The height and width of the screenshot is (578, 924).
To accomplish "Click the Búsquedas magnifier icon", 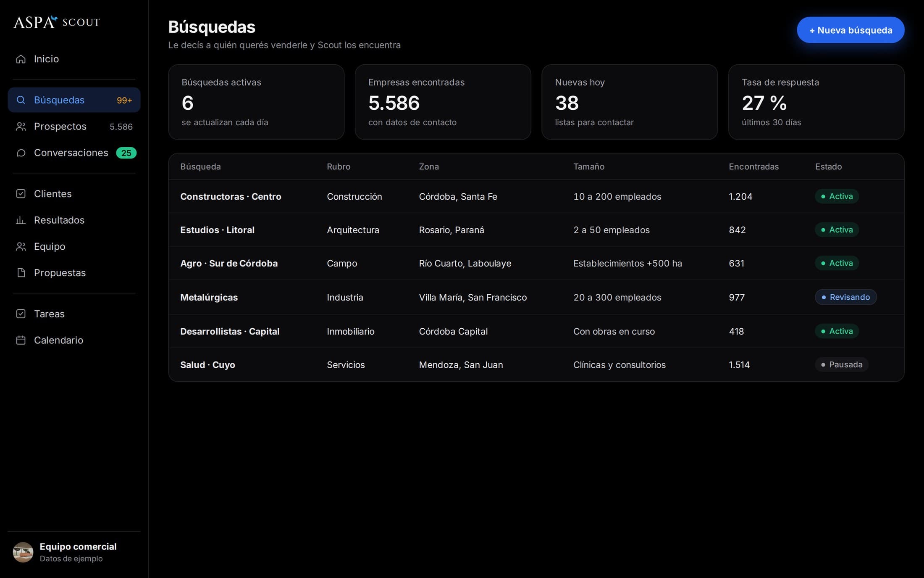I will tap(21, 100).
